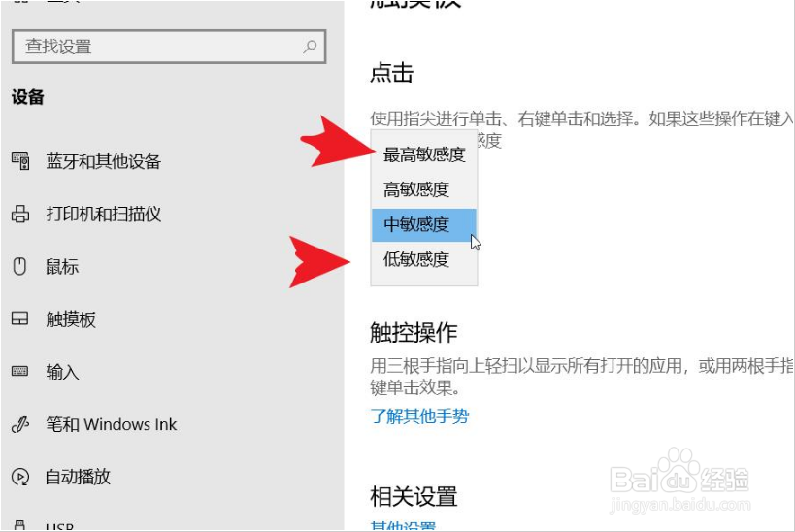Click the touchpad icon in sidebar
795x532 pixels.
(19, 318)
